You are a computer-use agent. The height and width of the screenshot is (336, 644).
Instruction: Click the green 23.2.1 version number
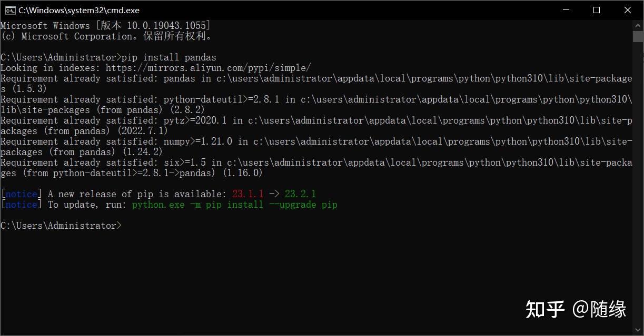[301, 194]
